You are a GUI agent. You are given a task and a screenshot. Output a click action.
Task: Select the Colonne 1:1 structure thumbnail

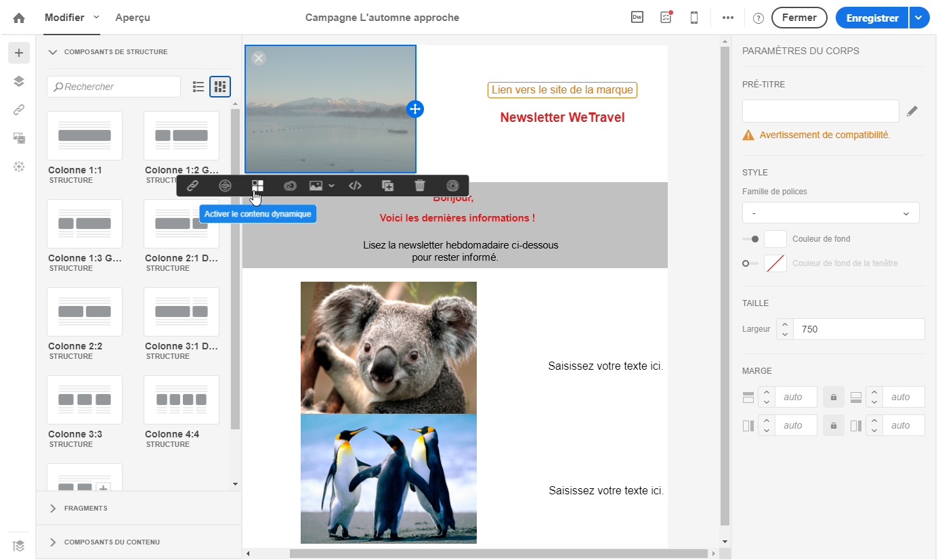click(x=85, y=136)
